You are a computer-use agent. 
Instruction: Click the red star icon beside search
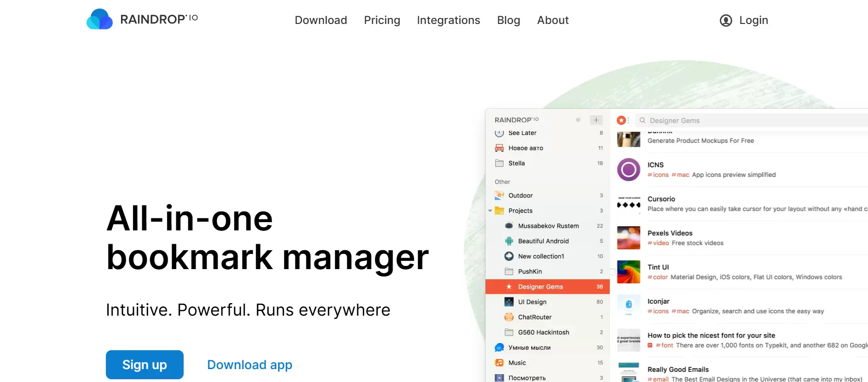point(621,120)
